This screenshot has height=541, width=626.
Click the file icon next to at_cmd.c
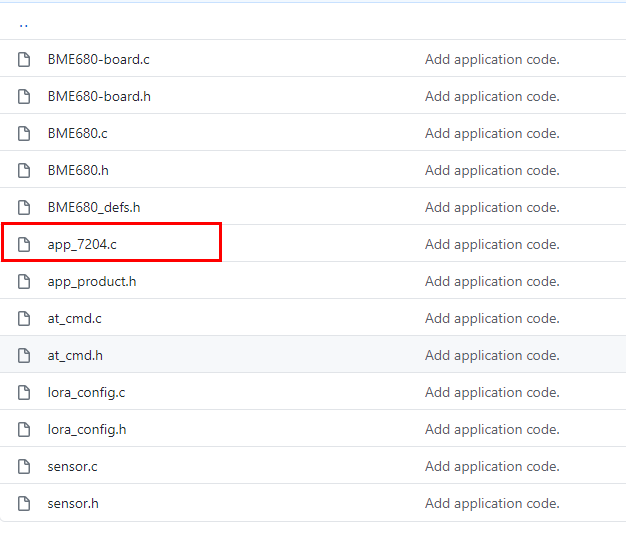(24, 319)
